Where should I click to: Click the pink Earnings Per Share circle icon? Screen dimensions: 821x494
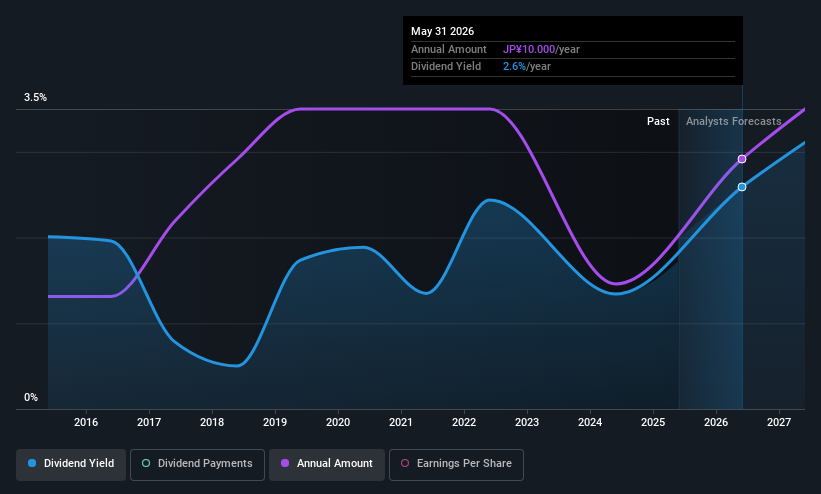point(405,463)
